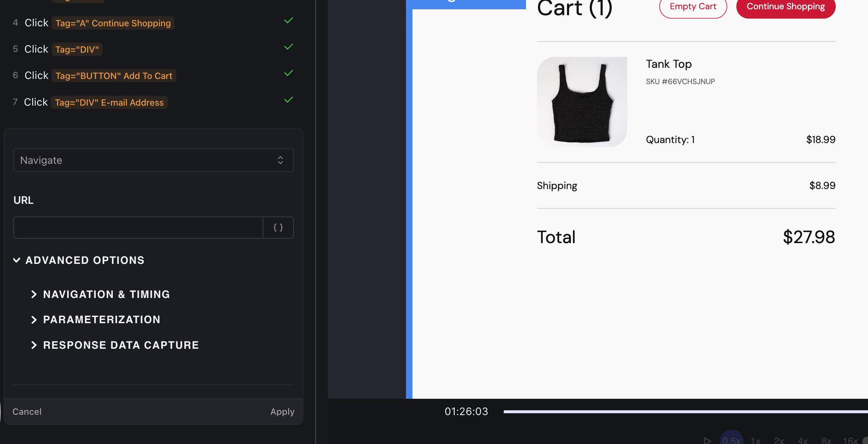
Task: Collapse the Advanced Options section
Action: point(79,260)
